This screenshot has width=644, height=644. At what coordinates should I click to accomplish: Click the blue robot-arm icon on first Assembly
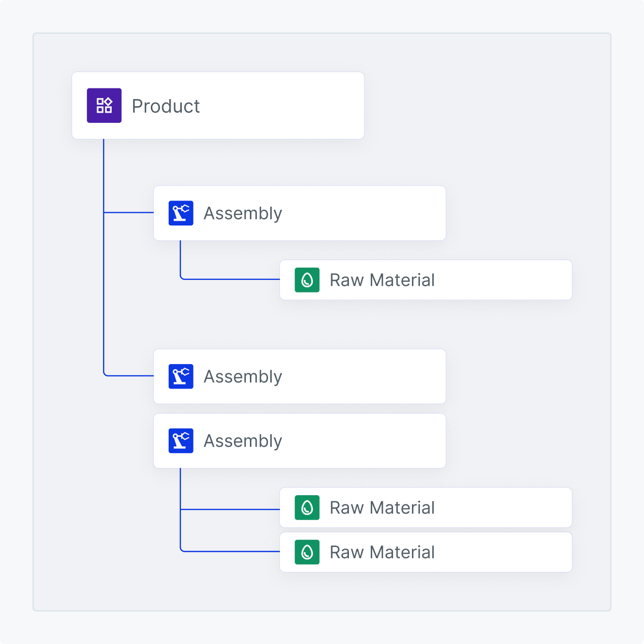tap(181, 213)
